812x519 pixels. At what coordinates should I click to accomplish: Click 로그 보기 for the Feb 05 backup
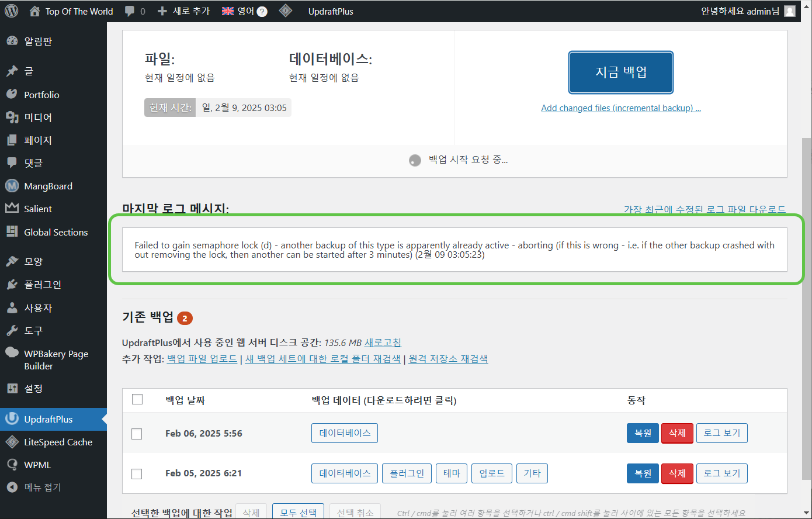tap(722, 473)
